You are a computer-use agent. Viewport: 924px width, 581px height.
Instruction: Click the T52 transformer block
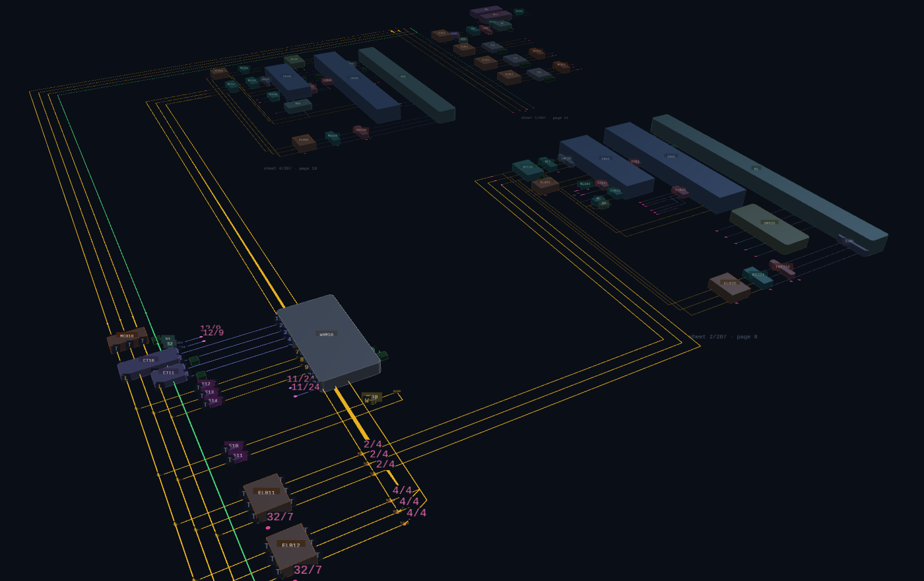539,74
